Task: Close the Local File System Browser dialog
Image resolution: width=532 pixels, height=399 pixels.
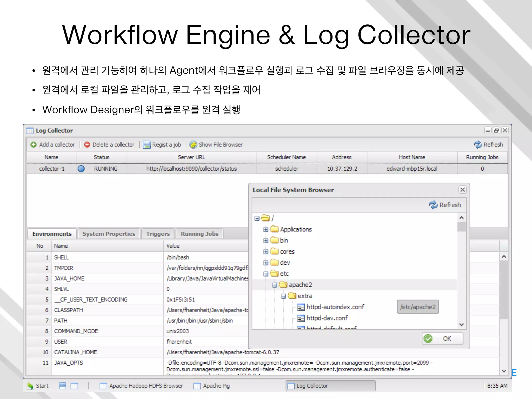Action: pyautogui.click(x=462, y=190)
